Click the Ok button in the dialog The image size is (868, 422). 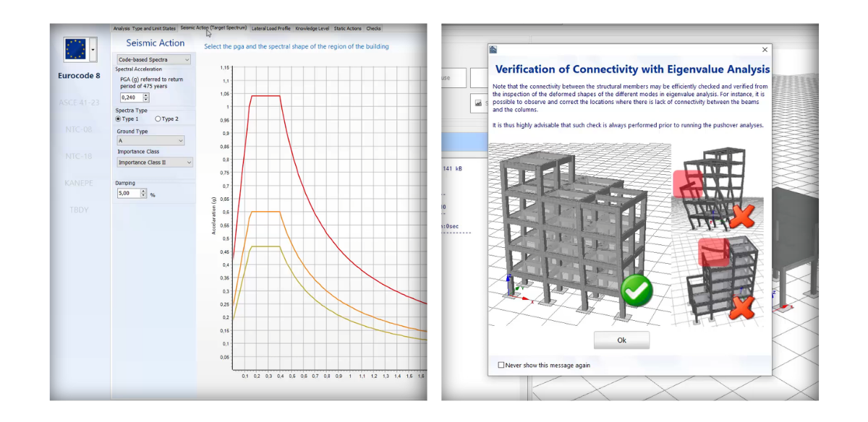[x=621, y=340]
